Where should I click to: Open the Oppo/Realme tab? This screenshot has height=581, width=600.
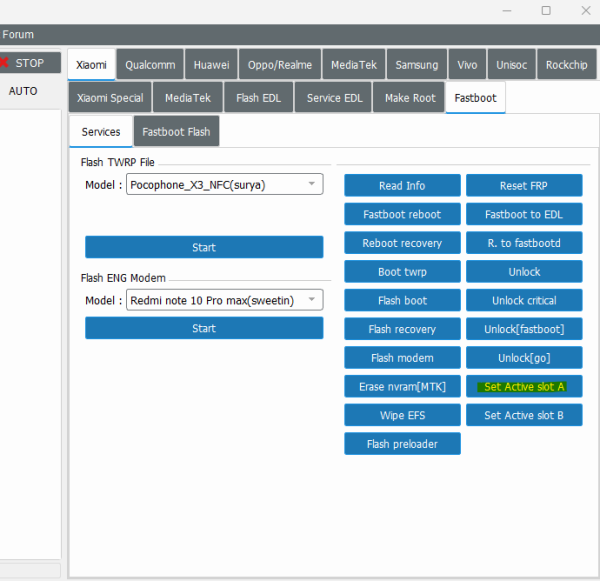click(x=280, y=65)
